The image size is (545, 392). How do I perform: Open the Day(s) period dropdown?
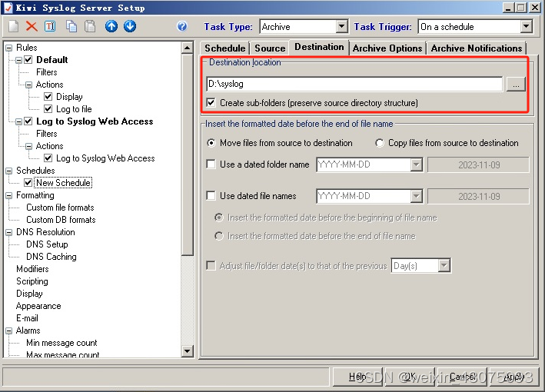pyautogui.click(x=444, y=266)
